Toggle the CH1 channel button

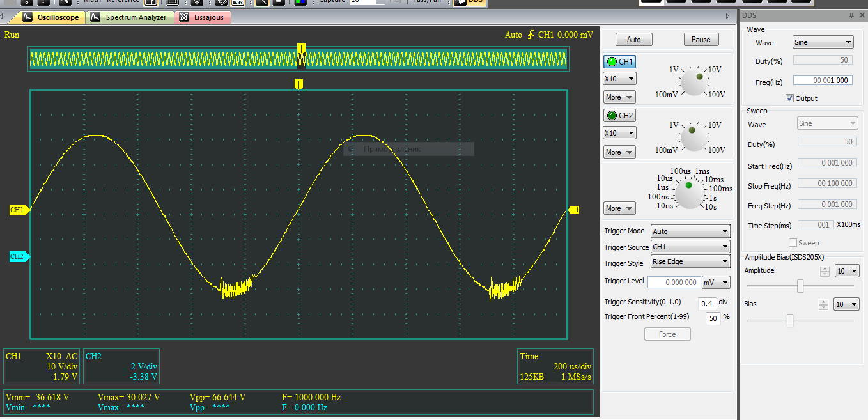[x=619, y=62]
